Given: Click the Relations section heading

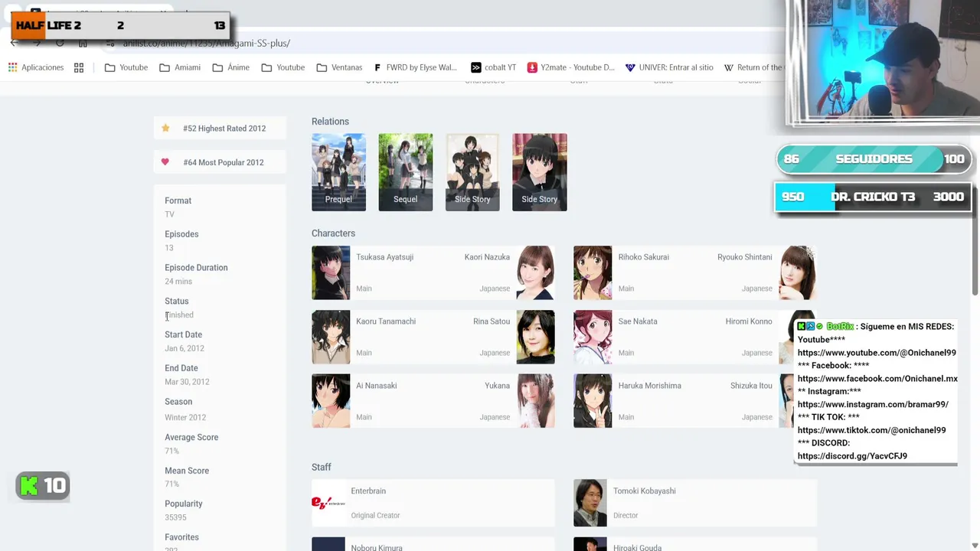Looking at the screenshot, I should tap(330, 122).
